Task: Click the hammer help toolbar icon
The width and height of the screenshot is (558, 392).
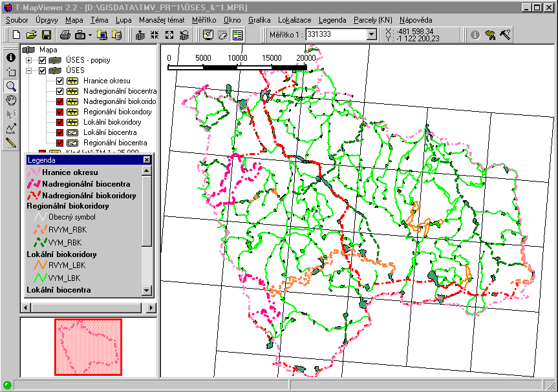Action: coord(506,35)
